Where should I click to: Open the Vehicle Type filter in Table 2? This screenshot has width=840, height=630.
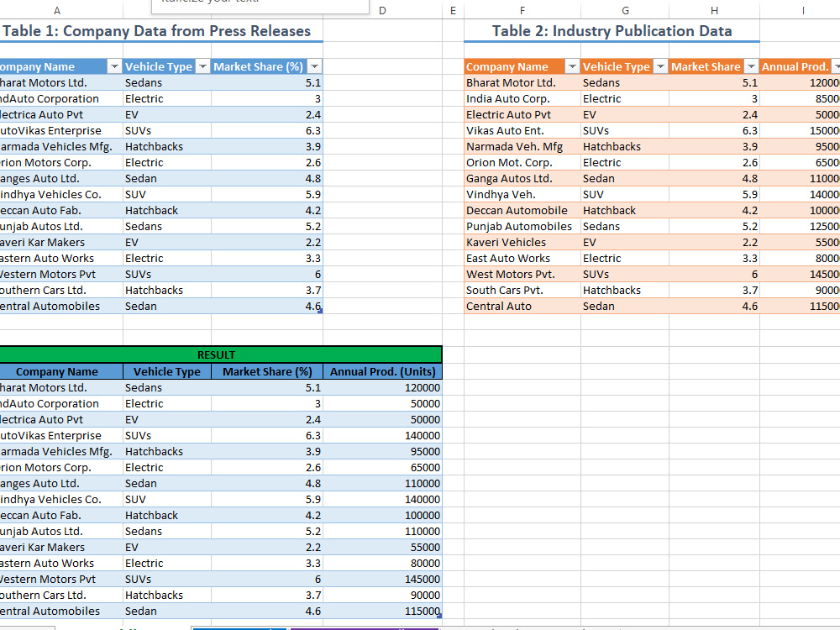coord(659,66)
